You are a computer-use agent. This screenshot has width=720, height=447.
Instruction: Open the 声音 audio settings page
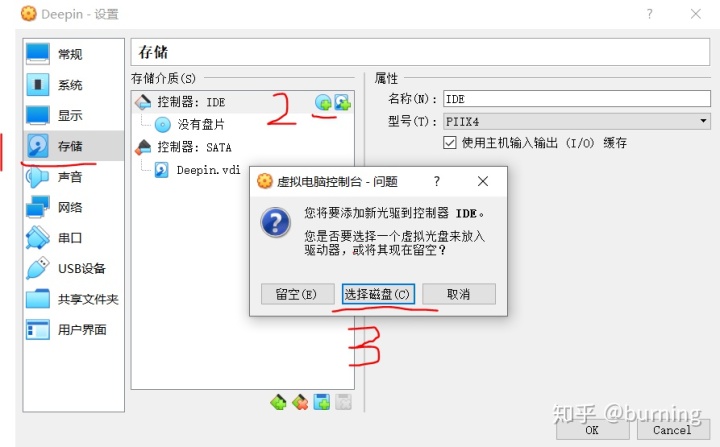73,177
